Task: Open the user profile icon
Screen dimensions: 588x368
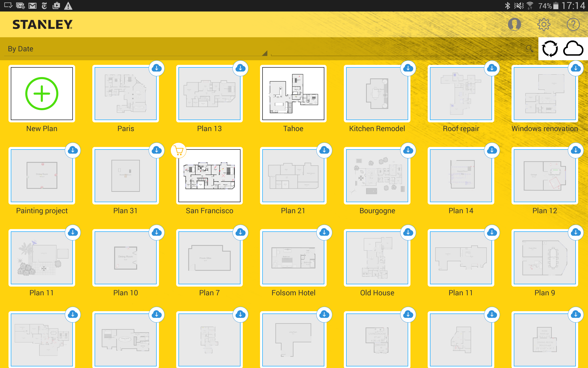Action: click(514, 24)
